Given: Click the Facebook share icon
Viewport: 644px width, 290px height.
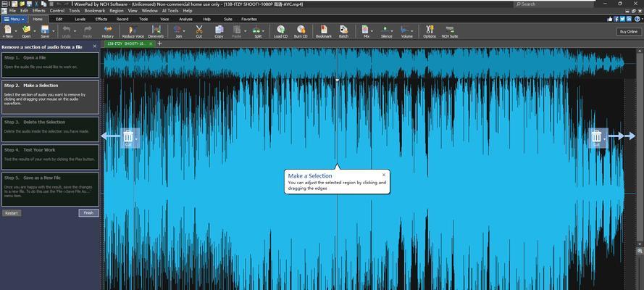Looking at the screenshot, I should (x=616, y=19).
